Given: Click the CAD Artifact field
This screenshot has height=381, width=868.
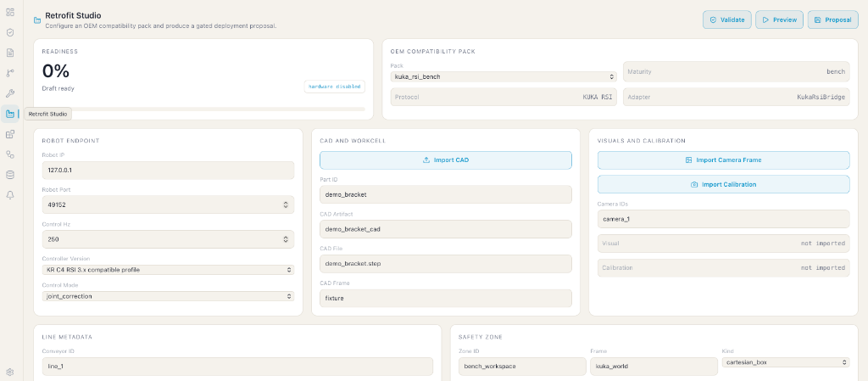Looking at the screenshot, I should pyautogui.click(x=446, y=229).
